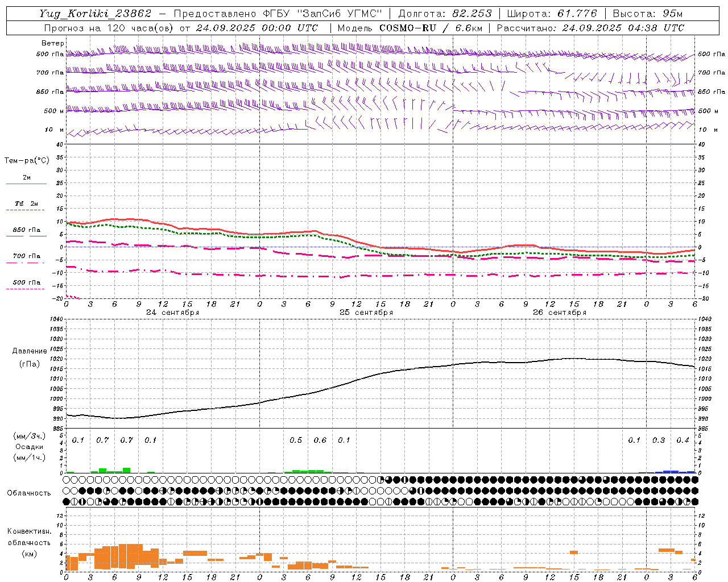This screenshot has height=582, width=728.
Task: Click the 850 гПа temperature legend entry
Action: point(26,230)
